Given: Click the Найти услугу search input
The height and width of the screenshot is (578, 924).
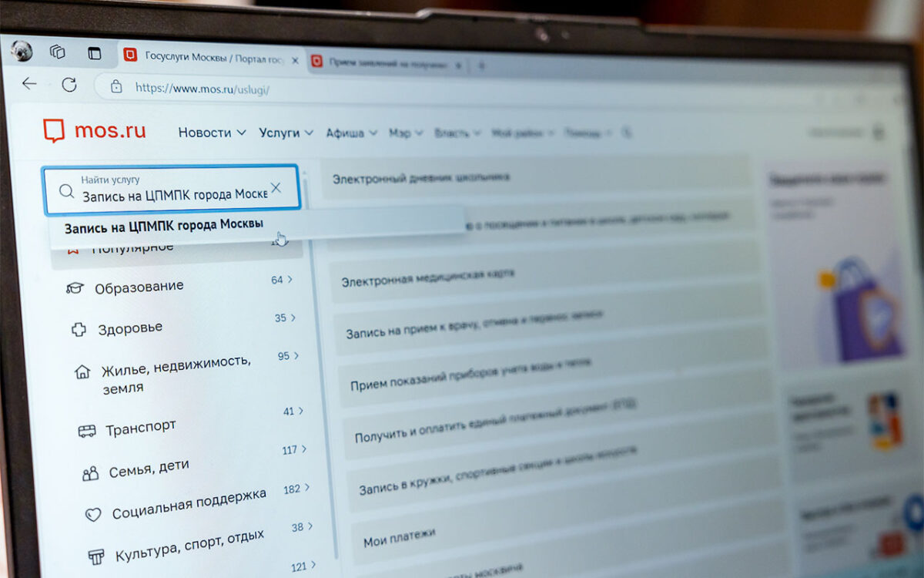Looking at the screenshot, I should tap(173, 194).
